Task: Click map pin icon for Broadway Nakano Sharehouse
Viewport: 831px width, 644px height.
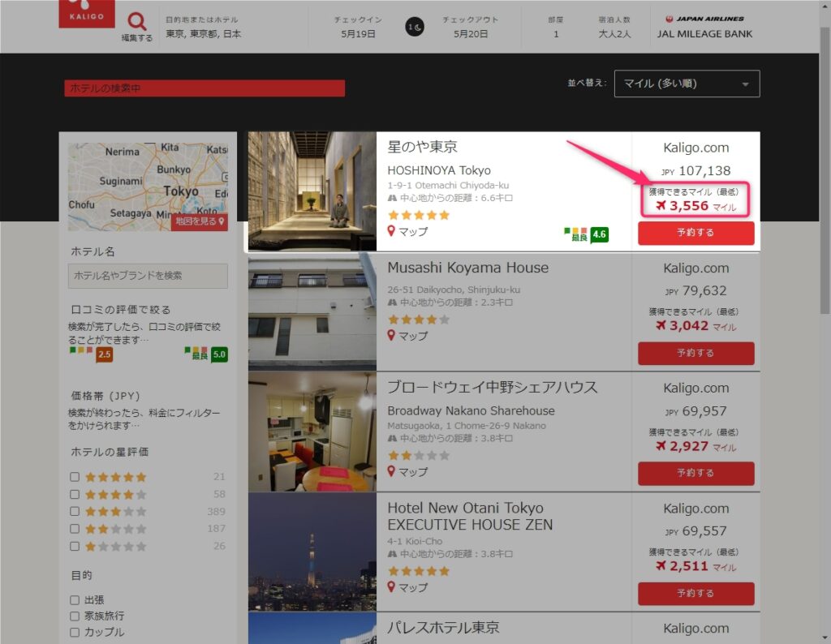Action: 391,470
